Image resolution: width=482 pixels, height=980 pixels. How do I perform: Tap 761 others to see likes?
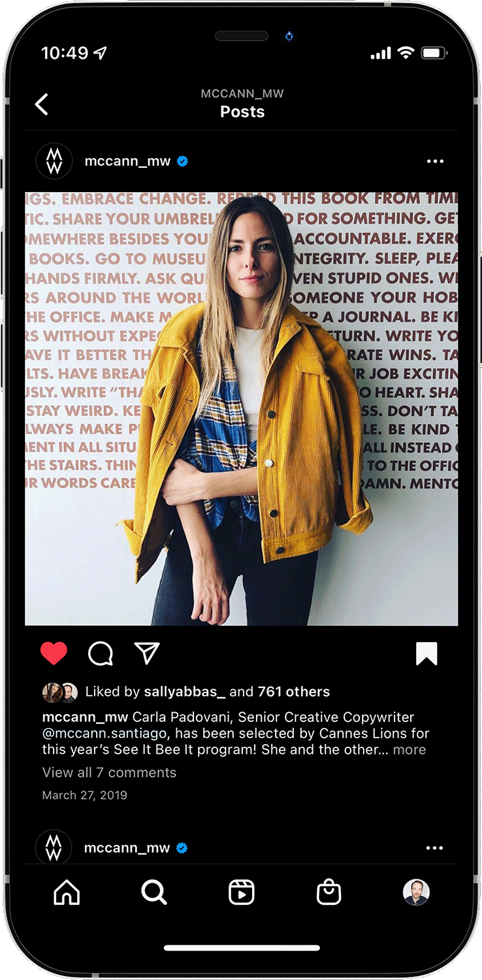tap(294, 692)
